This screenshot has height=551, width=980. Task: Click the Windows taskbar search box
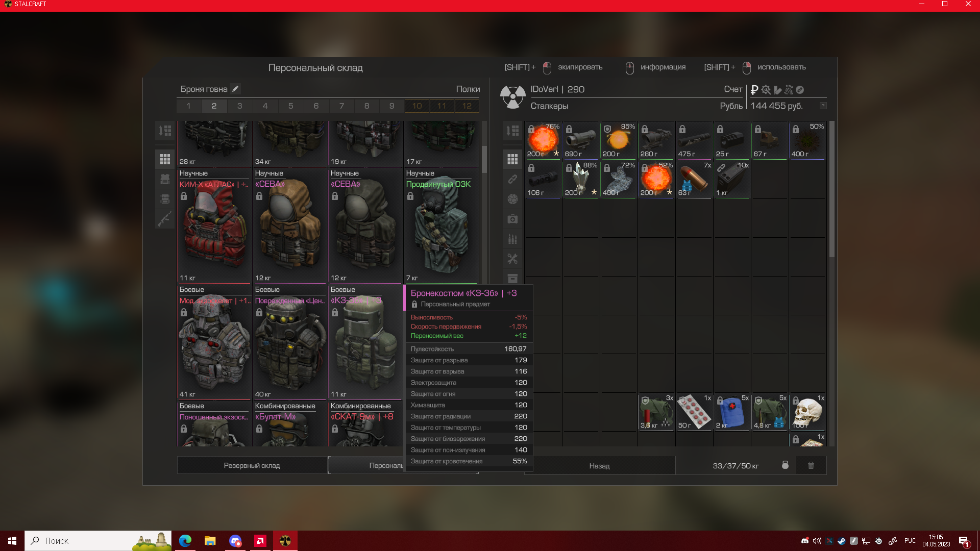tap(98, 540)
